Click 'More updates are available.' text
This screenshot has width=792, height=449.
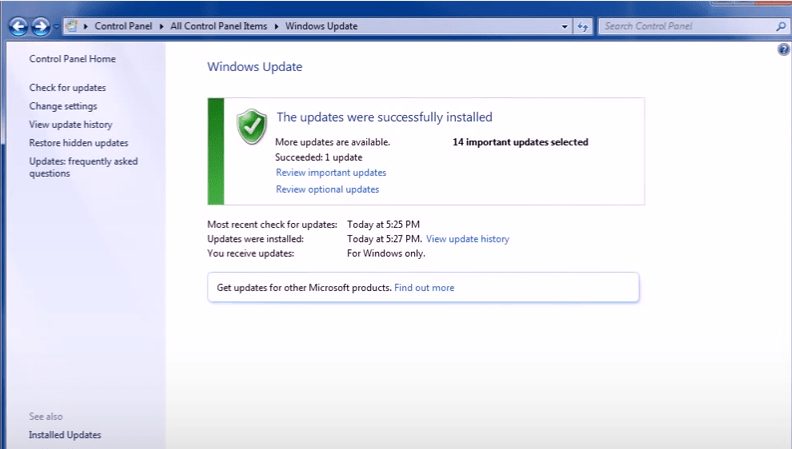pos(332,142)
